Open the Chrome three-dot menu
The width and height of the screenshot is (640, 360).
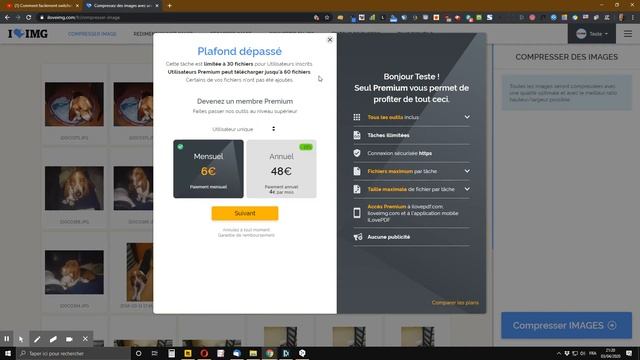(x=633, y=18)
